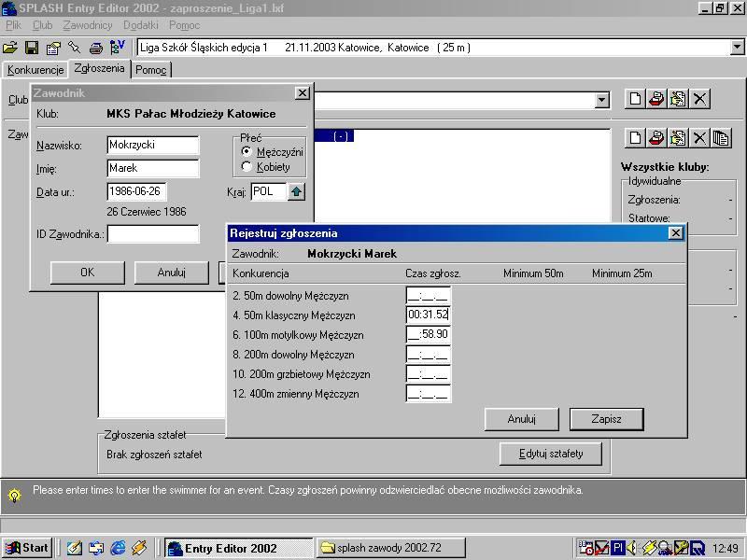Expand the Club dropdown arrow

[x=602, y=100]
